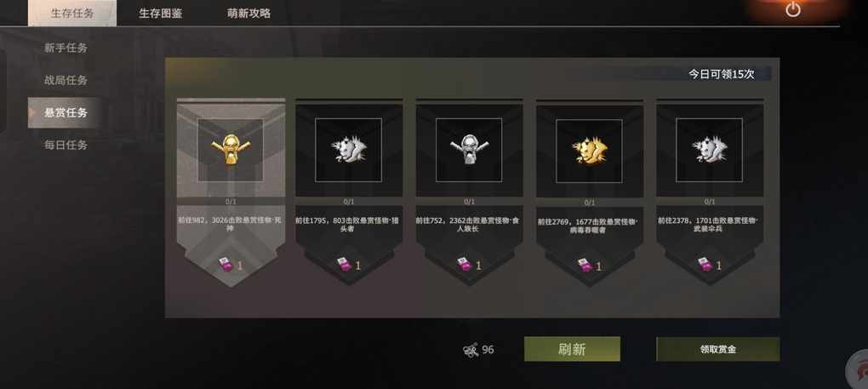Select the silver 猎头者 bounty monster icon
The image size is (868, 389).
click(348, 150)
